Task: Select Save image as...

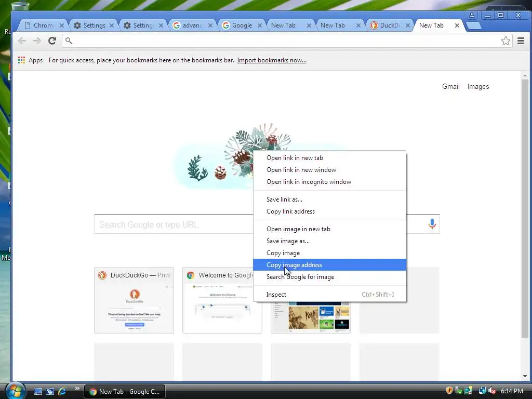Action: click(x=329, y=241)
